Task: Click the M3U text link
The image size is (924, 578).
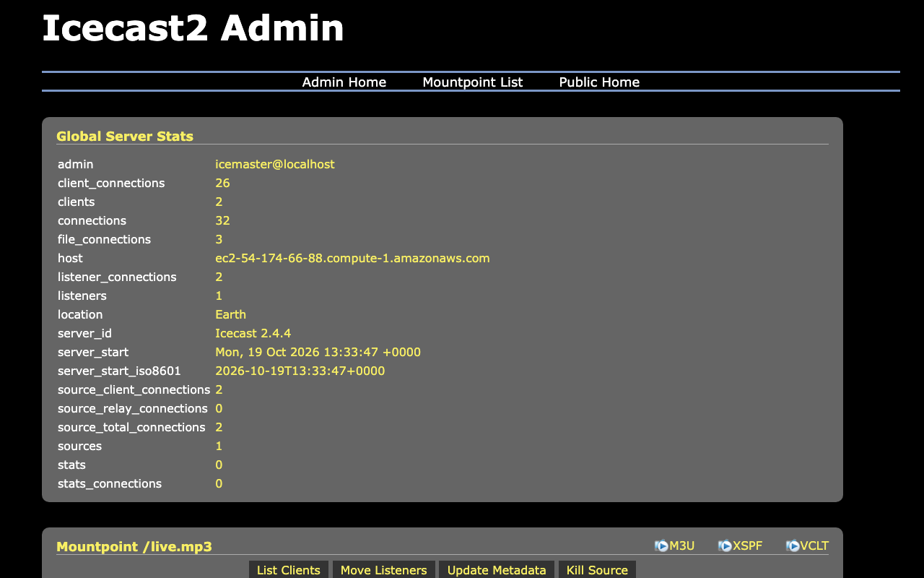Action: 682,546
